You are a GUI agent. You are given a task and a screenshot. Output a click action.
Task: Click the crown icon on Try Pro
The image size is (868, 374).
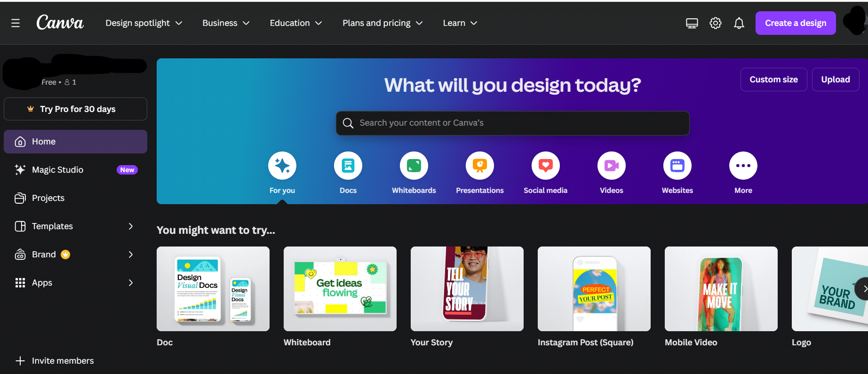click(x=31, y=109)
